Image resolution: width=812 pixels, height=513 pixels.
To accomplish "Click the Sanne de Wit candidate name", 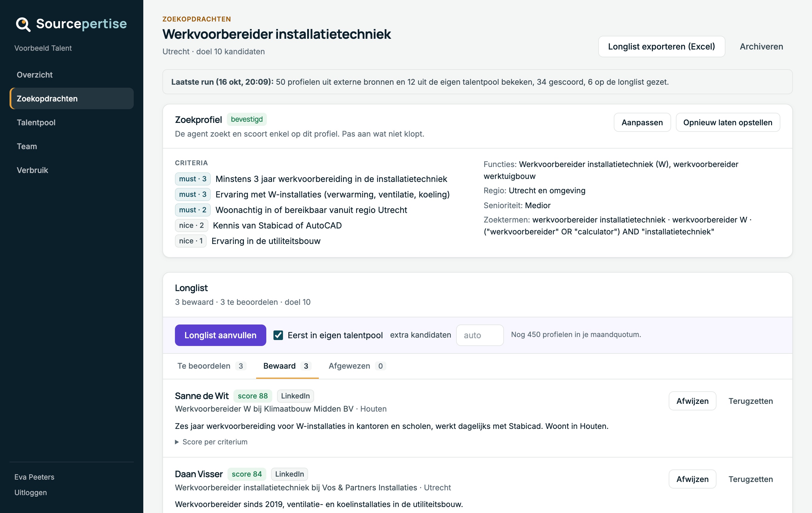I will click(202, 396).
